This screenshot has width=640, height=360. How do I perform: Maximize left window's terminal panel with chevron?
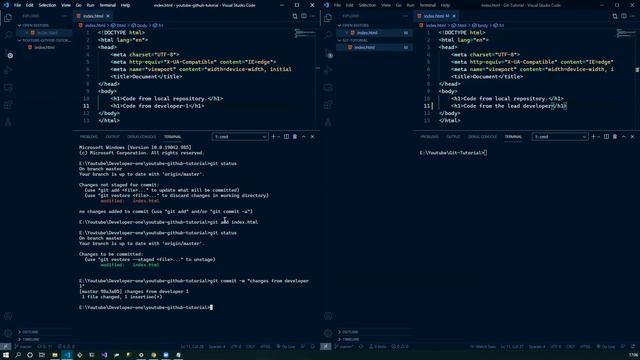coord(304,137)
